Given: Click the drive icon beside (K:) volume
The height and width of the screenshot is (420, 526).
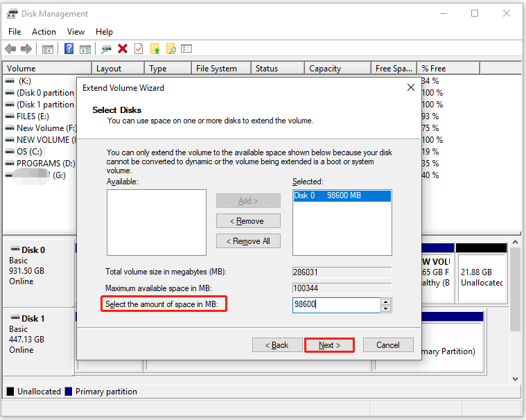Looking at the screenshot, I should (x=10, y=81).
